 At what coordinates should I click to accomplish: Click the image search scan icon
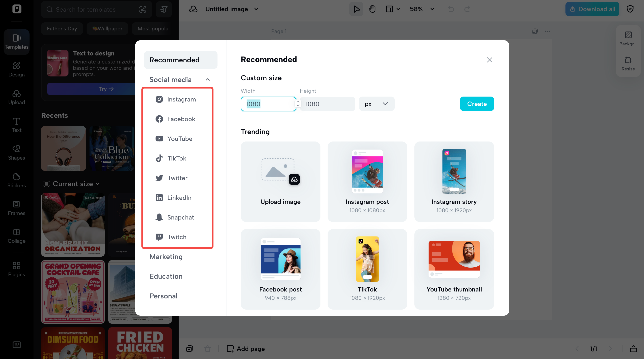coord(143,9)
